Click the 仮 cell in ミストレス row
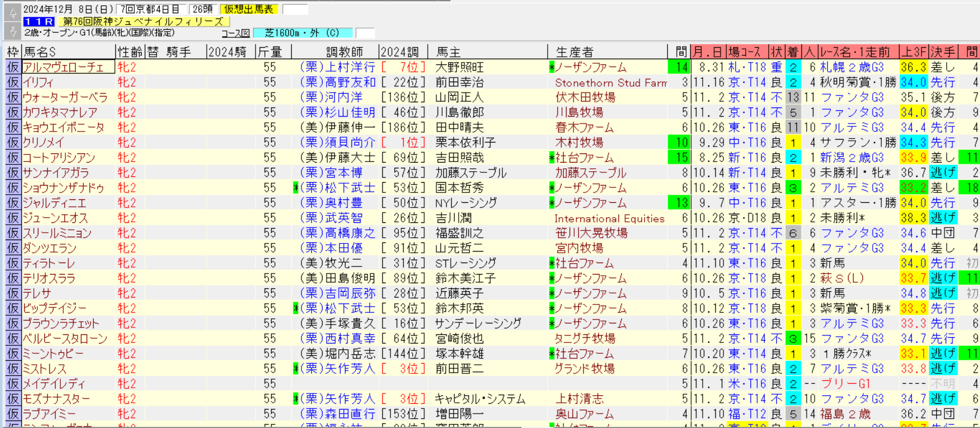Viewport: 980px width, 428px height. (13, 369)
